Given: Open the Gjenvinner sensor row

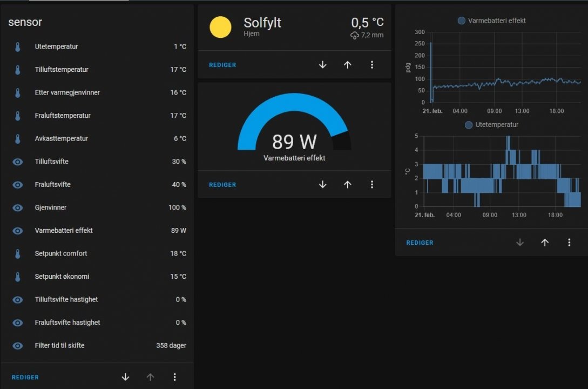Looking at the screenshot, I should coord(97,207).
